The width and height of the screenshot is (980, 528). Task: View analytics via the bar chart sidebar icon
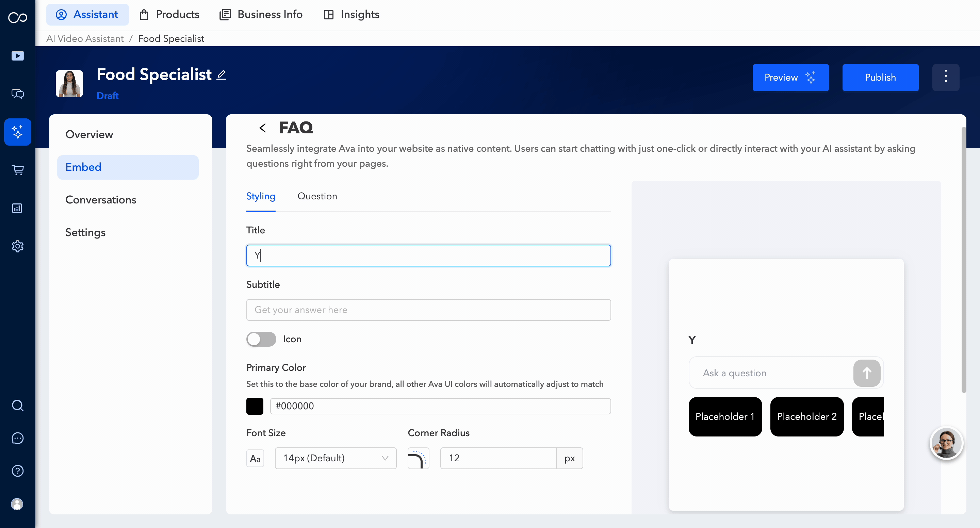(17, 208)
